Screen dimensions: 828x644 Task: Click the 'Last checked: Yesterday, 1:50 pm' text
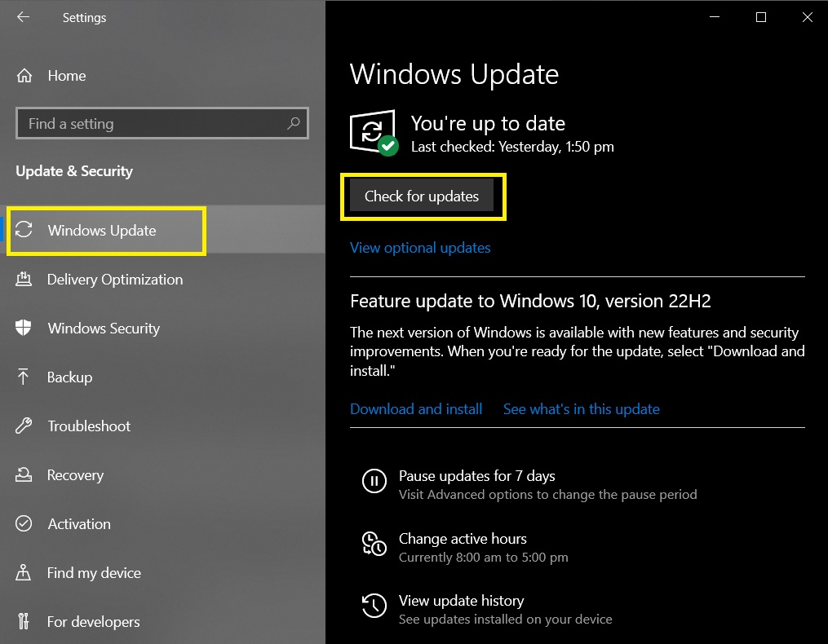[512, 147]
